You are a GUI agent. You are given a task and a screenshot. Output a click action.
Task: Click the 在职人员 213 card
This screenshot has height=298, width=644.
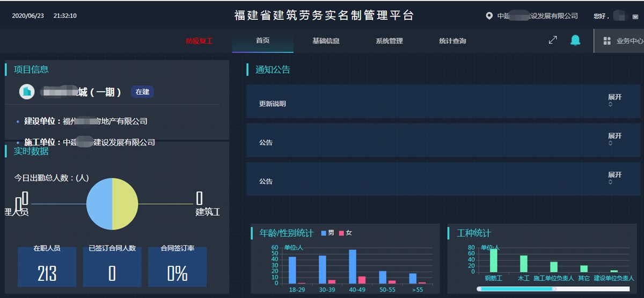[47, 267]
